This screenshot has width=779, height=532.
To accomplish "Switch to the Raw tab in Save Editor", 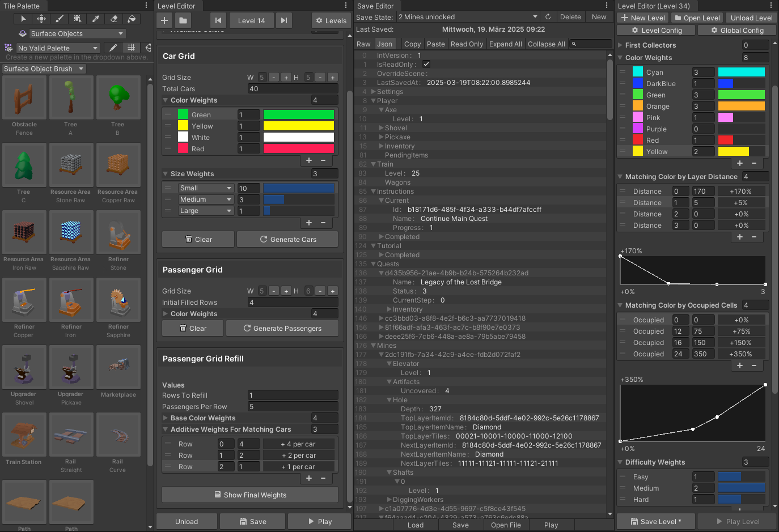I will tap(363, 44).
